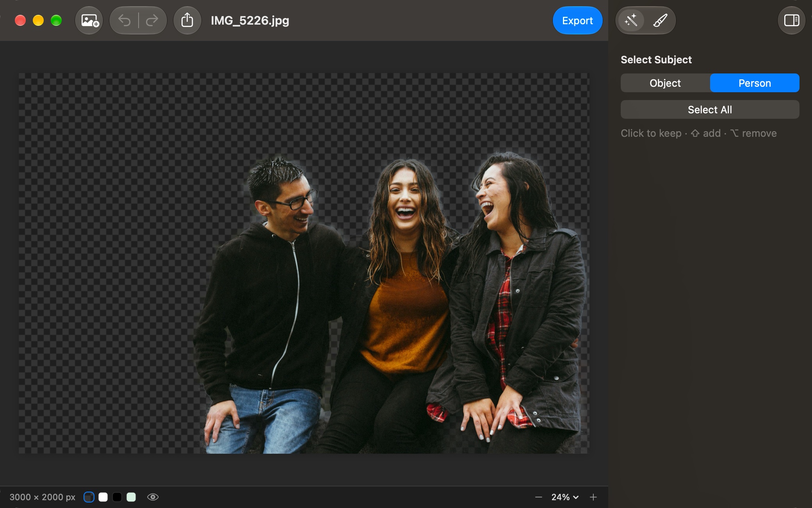Toggle the sidebar panel icon
The width and height of the screenshot is (812, 508).
792,20
